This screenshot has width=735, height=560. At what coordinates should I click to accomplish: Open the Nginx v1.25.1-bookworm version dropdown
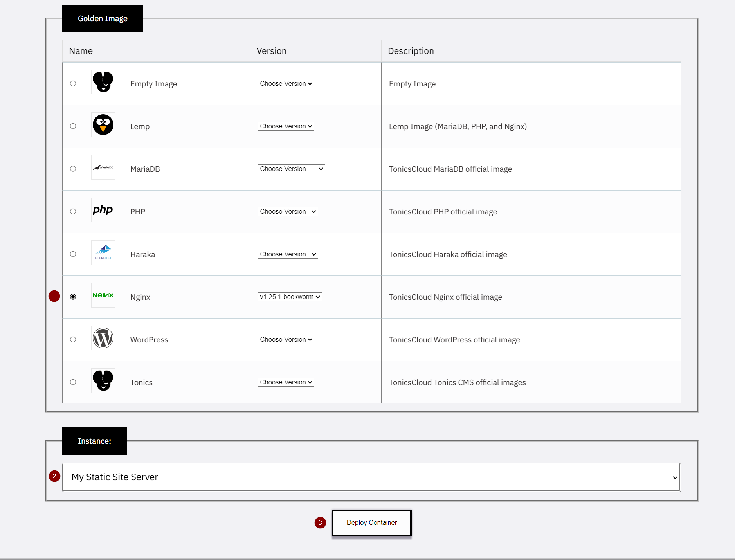(290, 297)
